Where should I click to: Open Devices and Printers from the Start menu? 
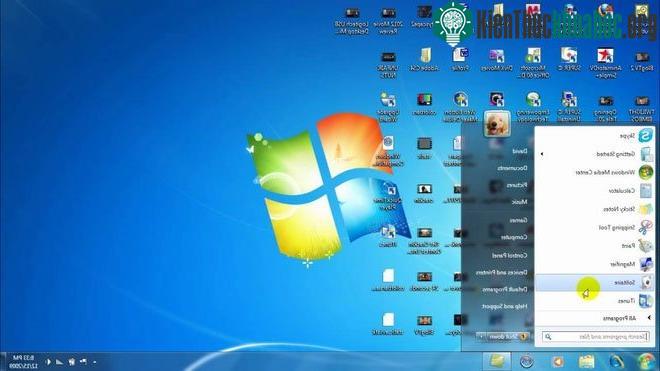(502, 273)
